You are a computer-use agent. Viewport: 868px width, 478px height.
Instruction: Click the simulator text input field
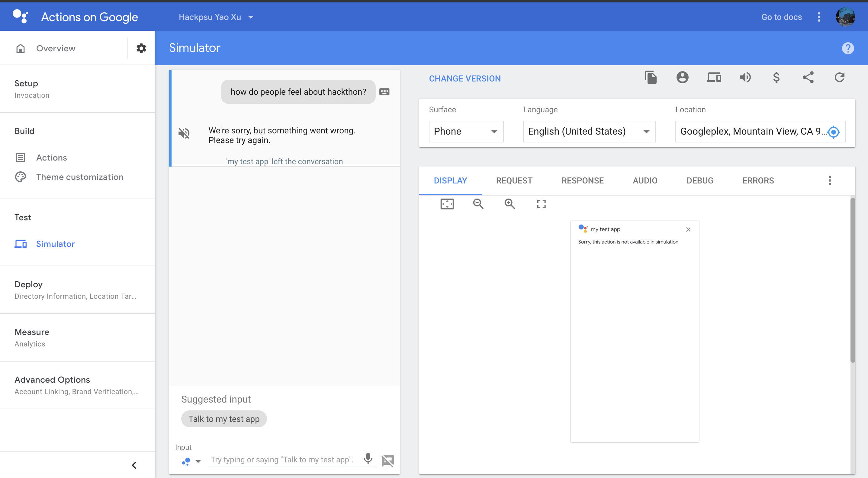coord(282,460)
